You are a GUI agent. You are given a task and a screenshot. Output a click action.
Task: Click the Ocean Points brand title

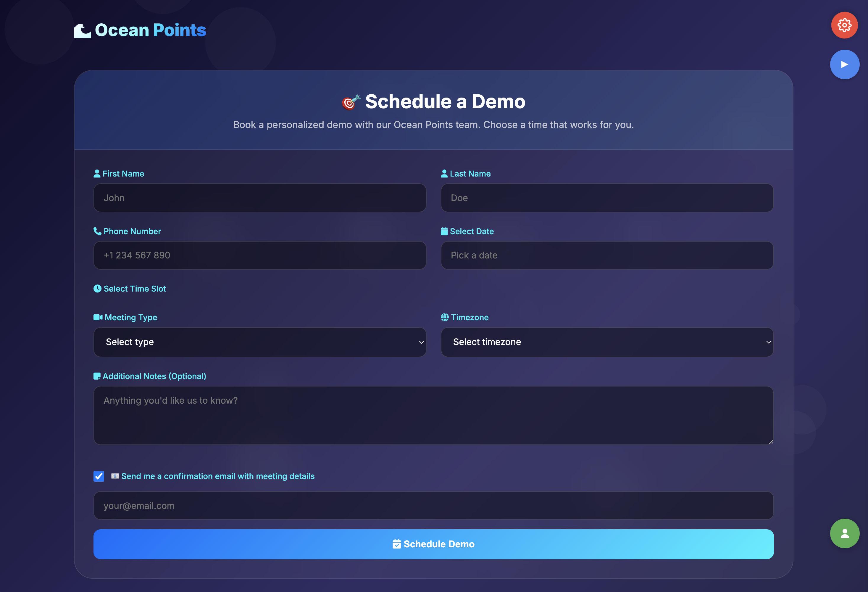pyautogui.click(x=150, y=30)
